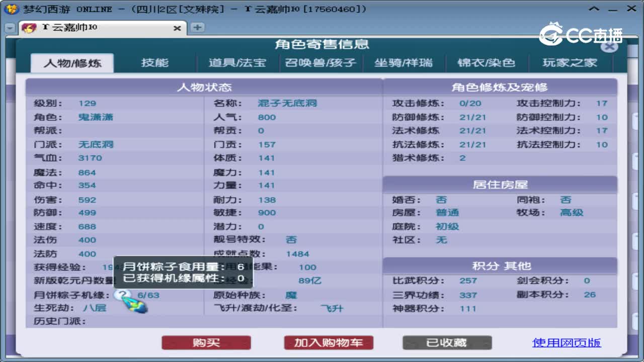Click the 成就点数 value 1484
The height and width of the screenshot is (362, 644).
[297, 254]
